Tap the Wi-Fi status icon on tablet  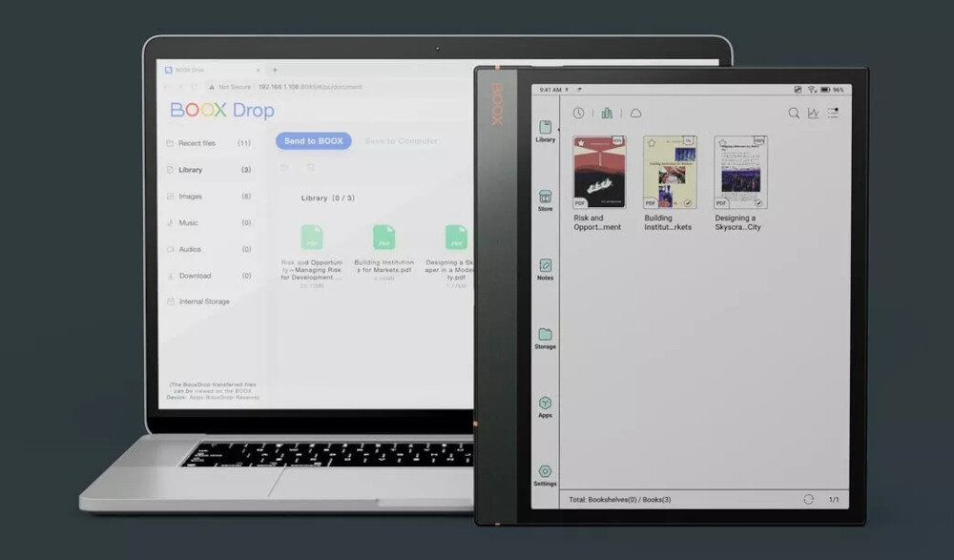pos(812,90)
